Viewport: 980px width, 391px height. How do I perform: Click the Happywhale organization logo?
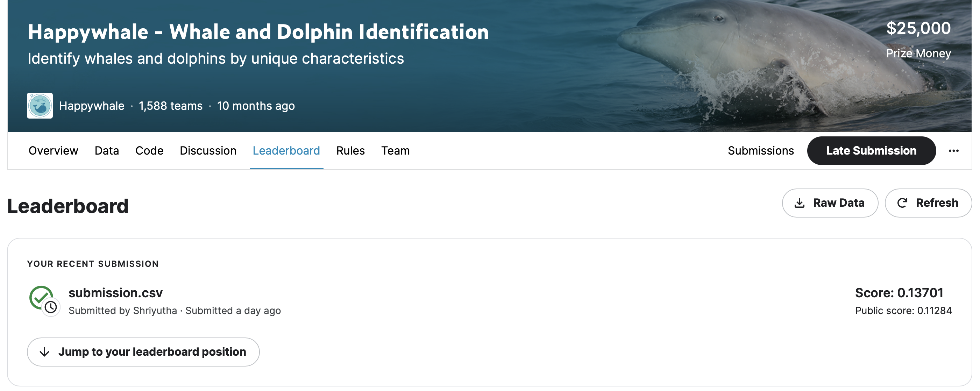[x=39, y=106]
